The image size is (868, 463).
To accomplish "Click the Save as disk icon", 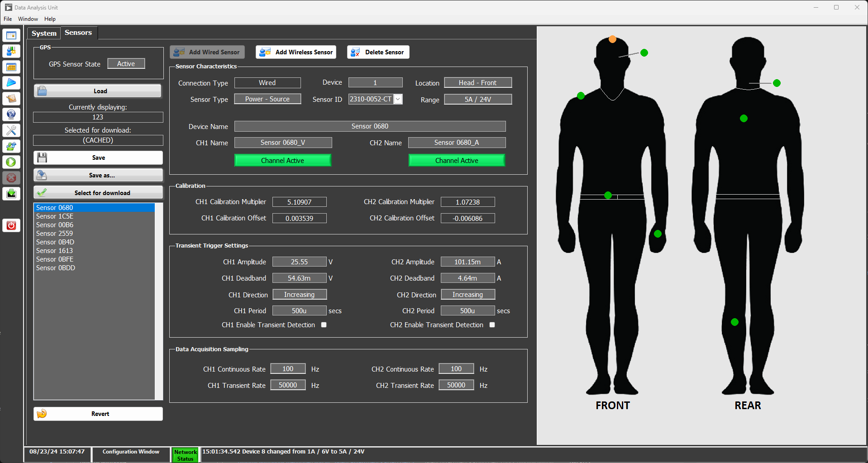I will pyautogui.click(x=42, y=175).
